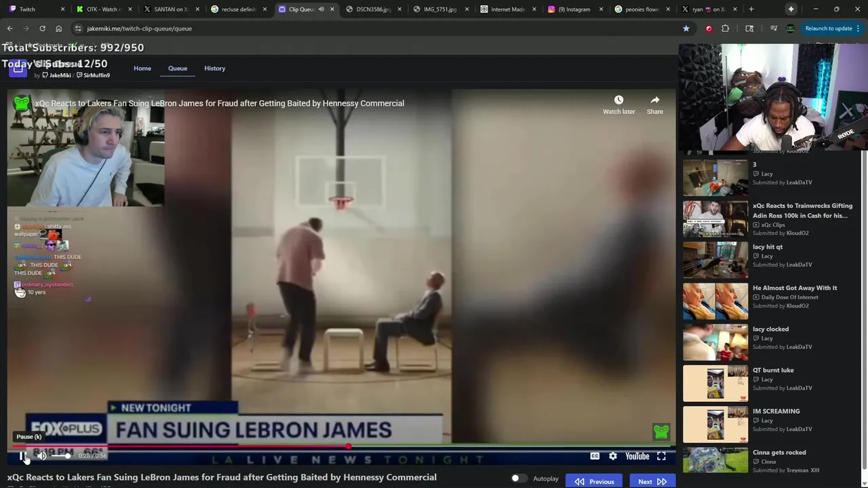Adjust the video volume slider
The image size is (868, 488).
click(x=61, y=456)
